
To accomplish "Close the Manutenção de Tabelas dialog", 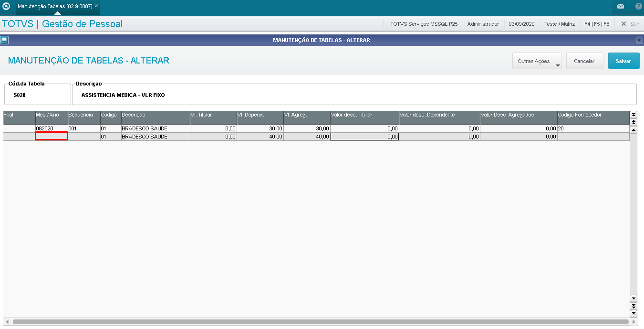I will (639, 40).
